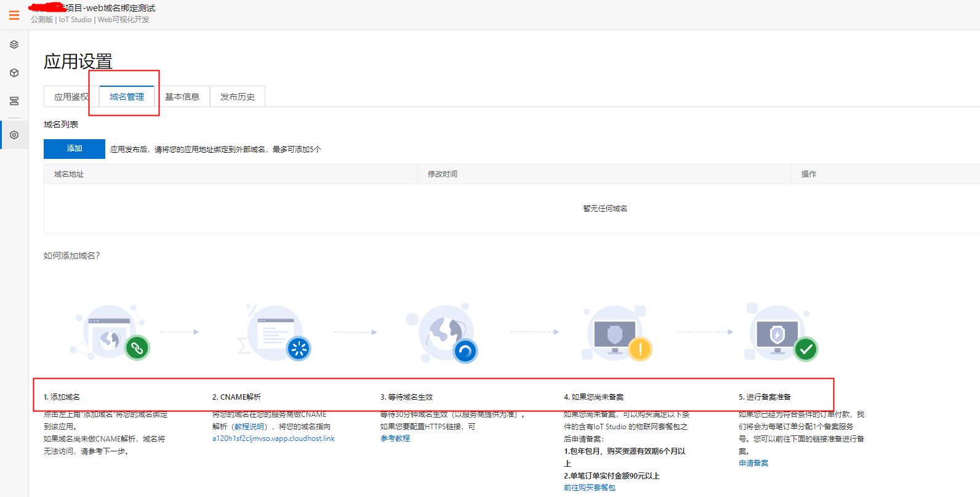Click the step title 1. 添加域名
The image size is (980, 497).
tap(62, 397)
